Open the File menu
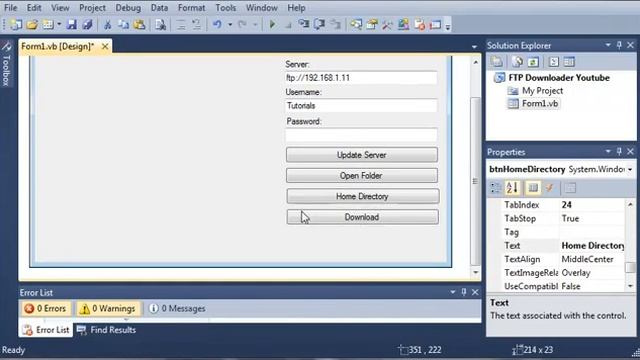 tap(11, 8)
